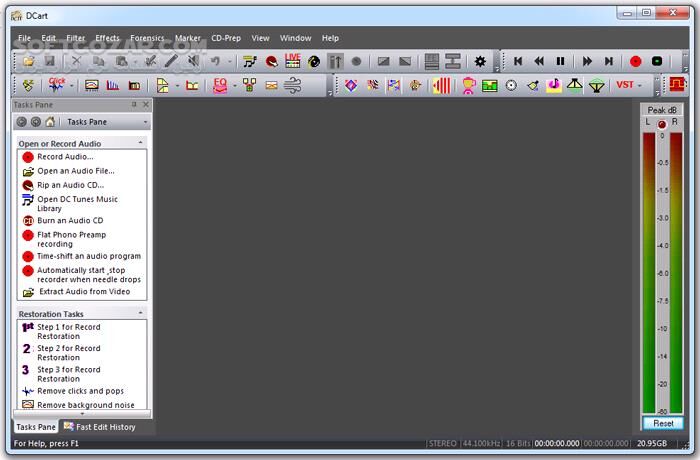700x460 pixels.
Task: Click the Click filter toolbar icon
Action: tap(57, 85)
